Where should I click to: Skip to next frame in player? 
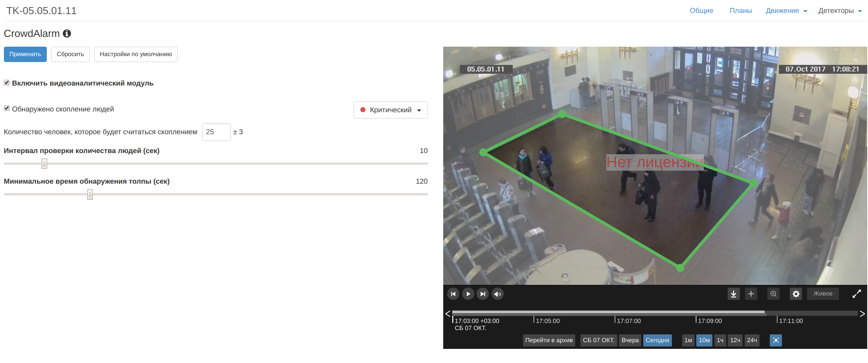[x=483, y=294]
